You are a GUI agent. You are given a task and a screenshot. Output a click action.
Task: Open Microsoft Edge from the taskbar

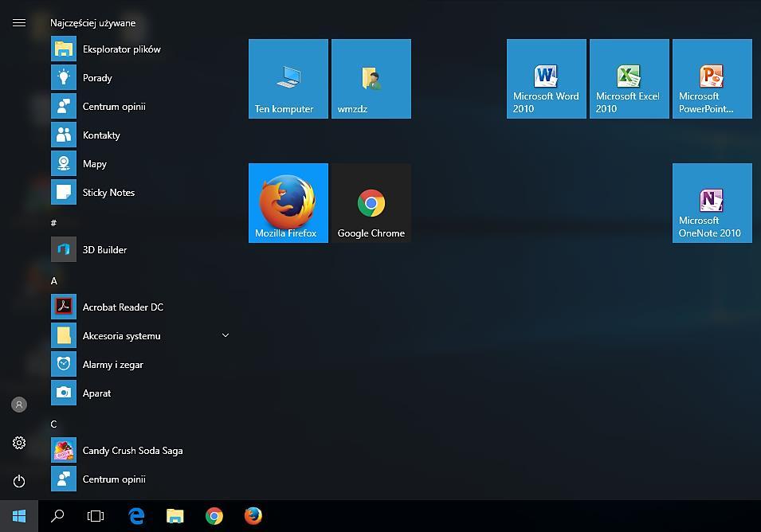(x=136, y=516)
